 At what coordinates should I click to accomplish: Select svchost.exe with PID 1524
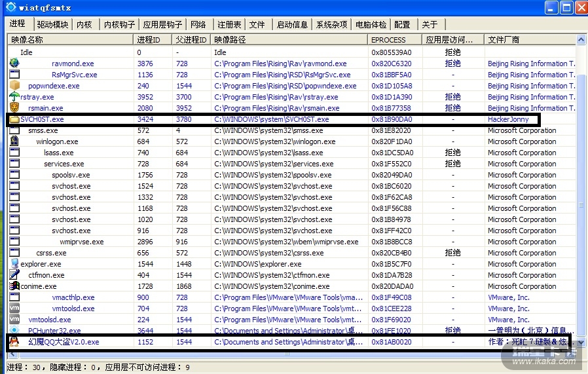tap(71, 185)
